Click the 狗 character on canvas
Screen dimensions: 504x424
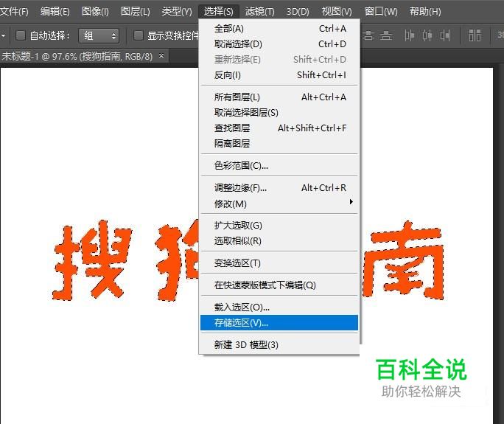pyautogui.click(x=178, y=260)
